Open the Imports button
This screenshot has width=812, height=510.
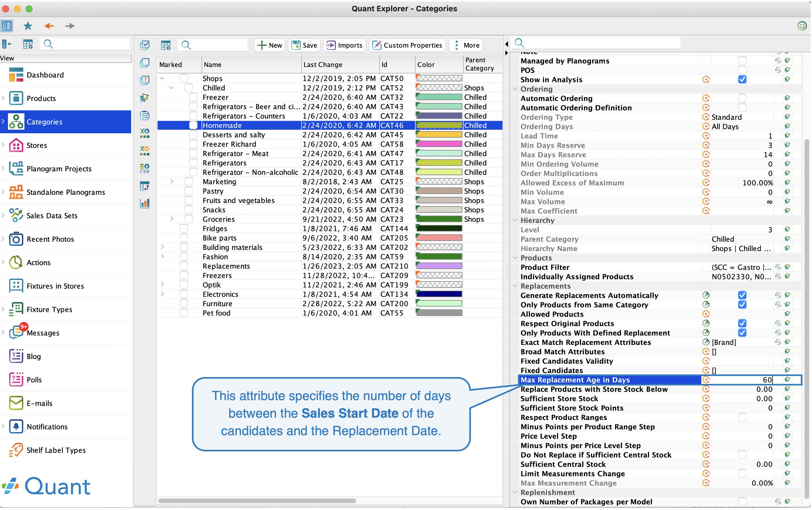[344, 45]
